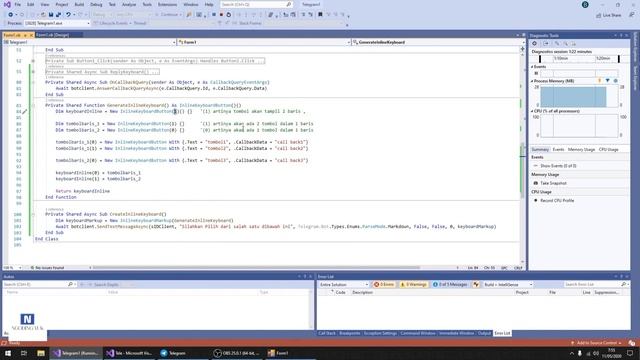Click the Windows Start button
Screen dimensions: 640x360
8,353
